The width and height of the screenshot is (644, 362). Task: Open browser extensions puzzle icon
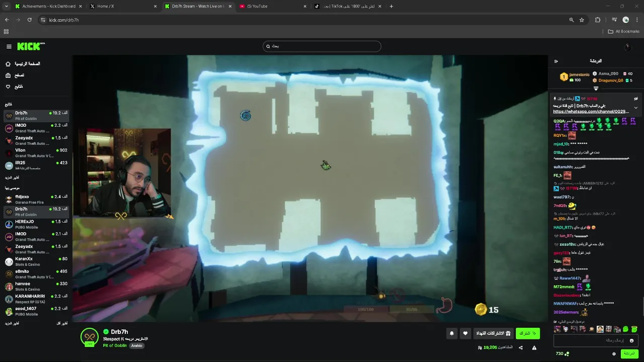point(598,20)
